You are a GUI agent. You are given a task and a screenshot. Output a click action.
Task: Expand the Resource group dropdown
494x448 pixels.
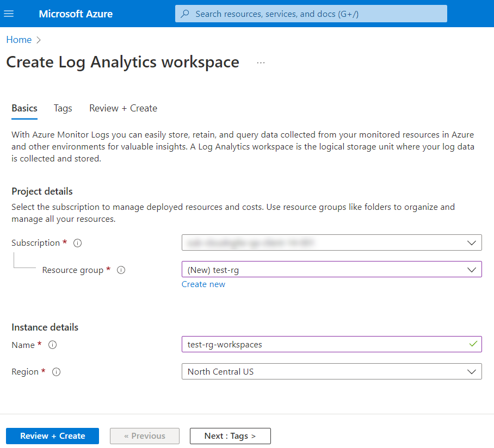471,270
